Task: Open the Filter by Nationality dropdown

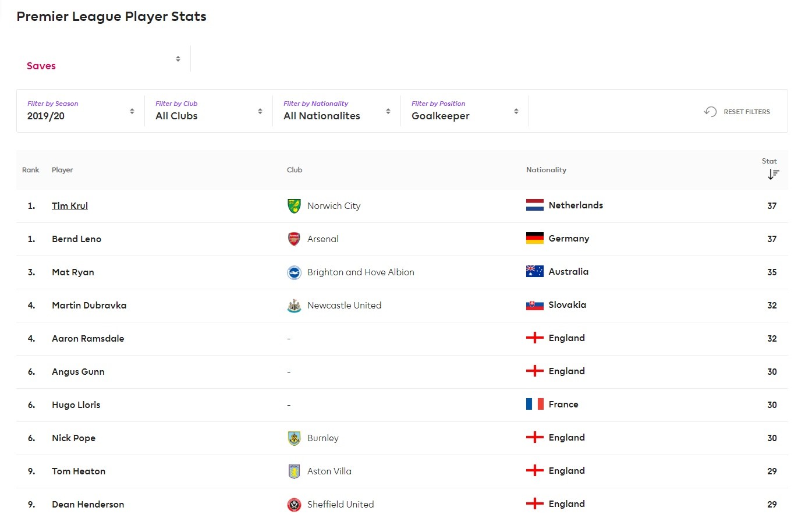Action: (336, 111)
